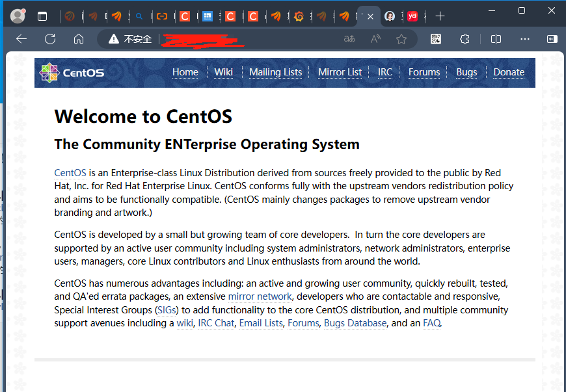The image size is (566, 392).
Task: Go to browser home page
Action: pyautogui.click(x=79, y=39)
